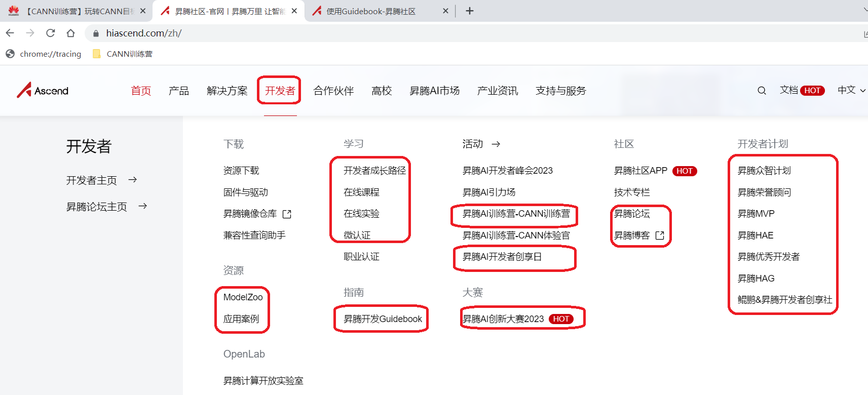The width and height of the screenshot is (868, 395).
Task: Open the 兼容性查询助手 link
Action: (x=254, y=235)
